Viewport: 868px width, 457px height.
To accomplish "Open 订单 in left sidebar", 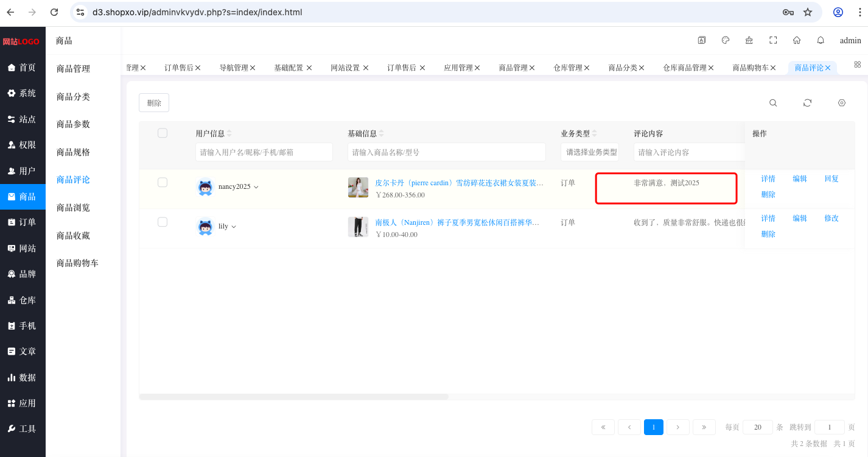I will tap(23, 222).
